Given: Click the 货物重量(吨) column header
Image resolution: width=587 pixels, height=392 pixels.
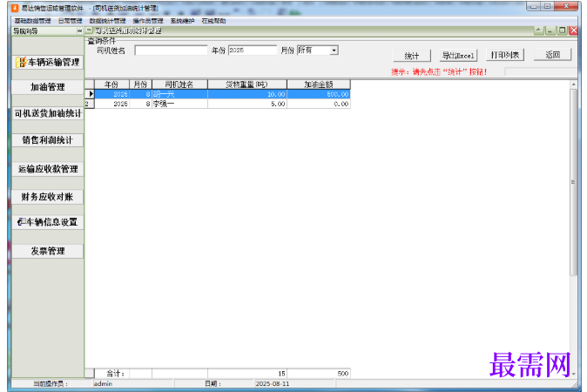Looking at the screenshot, I should tap(247, 84).
